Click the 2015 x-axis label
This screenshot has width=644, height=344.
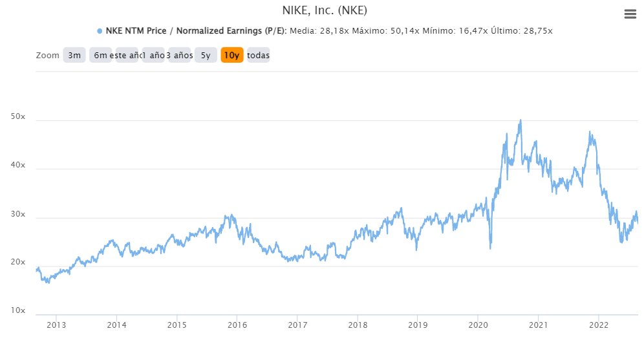click(x=177, y=325)
